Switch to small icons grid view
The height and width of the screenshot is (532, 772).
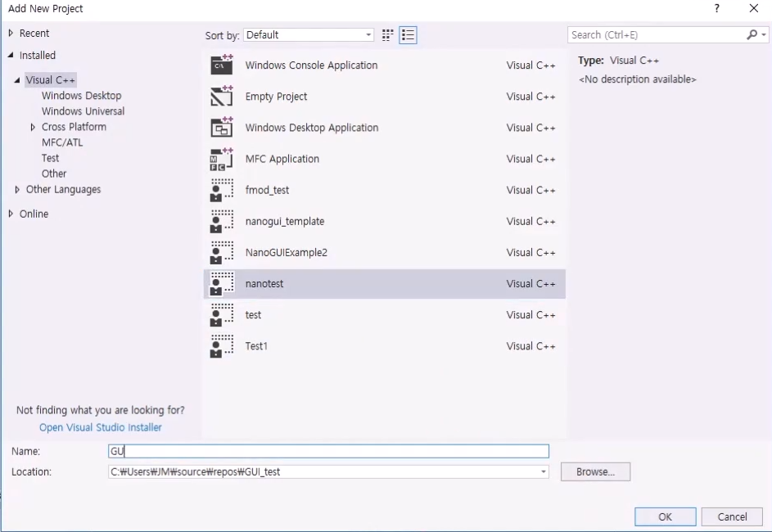pyautogui.click(x=387, y=35)
